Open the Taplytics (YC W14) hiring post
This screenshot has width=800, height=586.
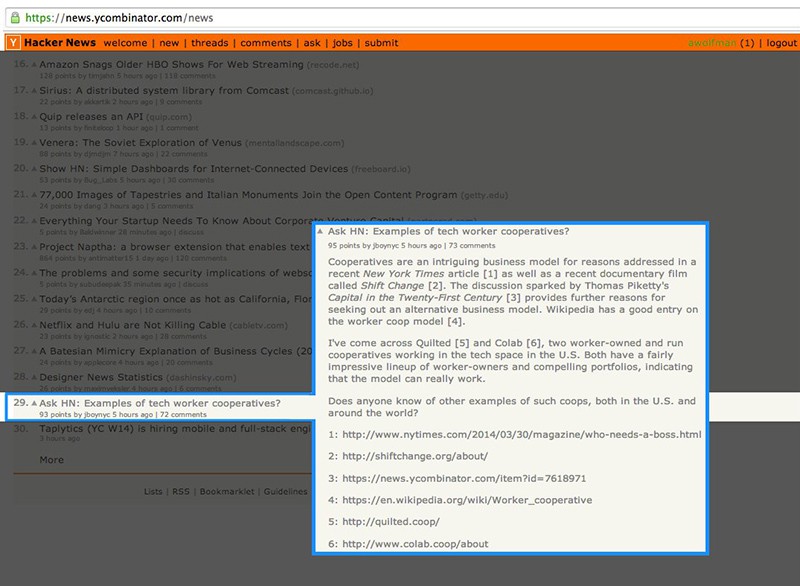(175, 429)
